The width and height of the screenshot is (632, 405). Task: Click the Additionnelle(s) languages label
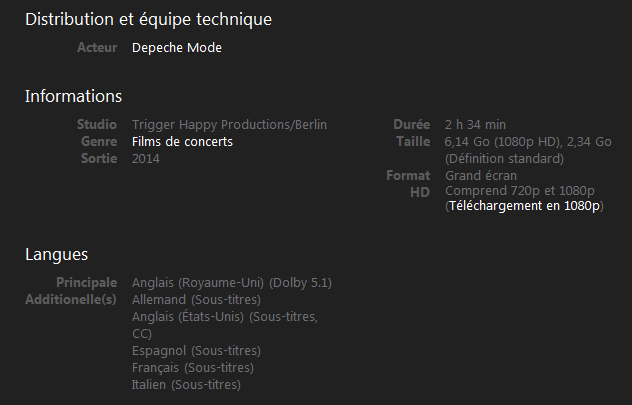(70, 300)
